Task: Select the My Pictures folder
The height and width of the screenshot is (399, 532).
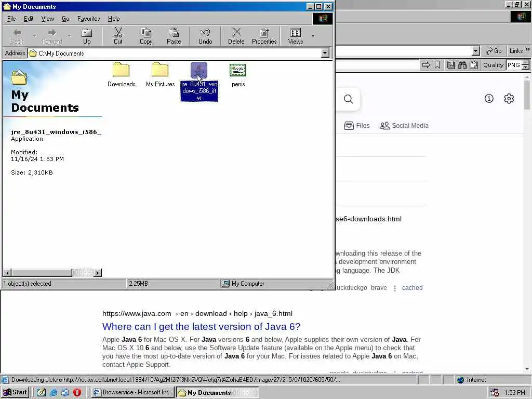Action: coord(160,75)
